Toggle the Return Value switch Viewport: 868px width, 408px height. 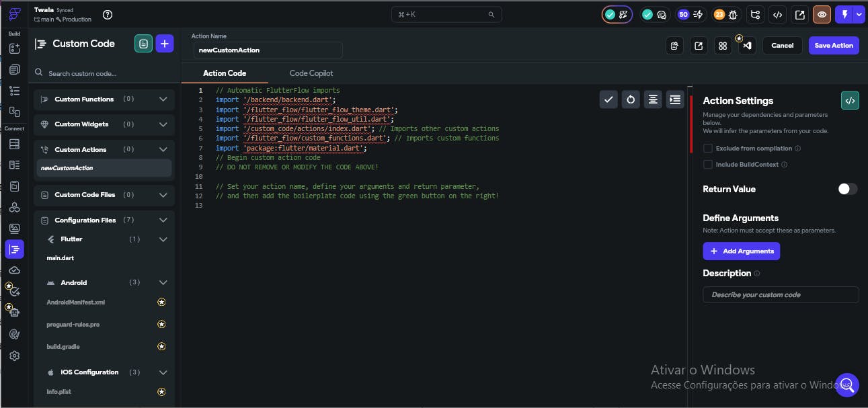[x=847, y=190]
